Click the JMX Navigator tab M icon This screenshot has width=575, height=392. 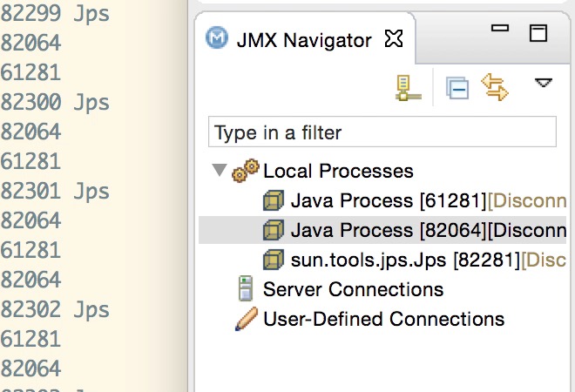216,39
